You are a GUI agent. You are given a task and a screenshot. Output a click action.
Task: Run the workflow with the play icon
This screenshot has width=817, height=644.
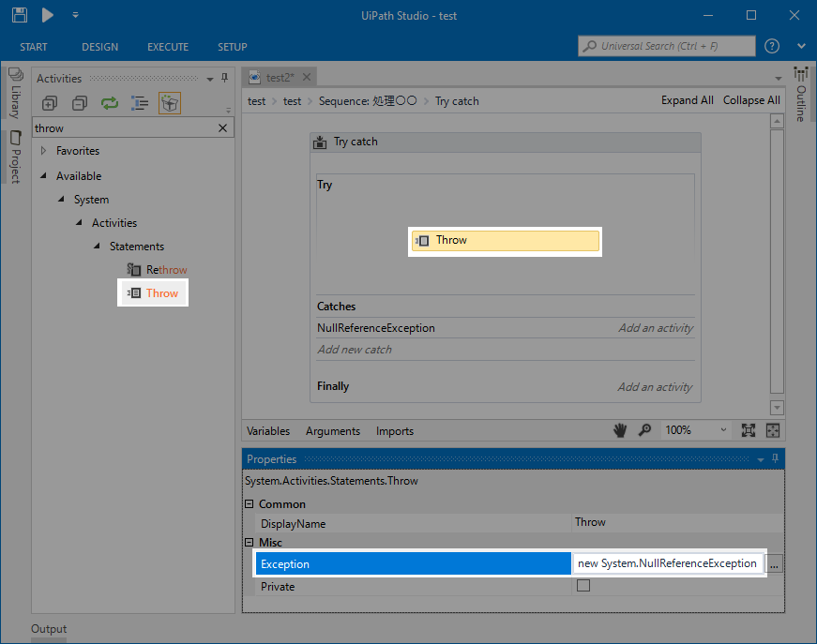48,15
